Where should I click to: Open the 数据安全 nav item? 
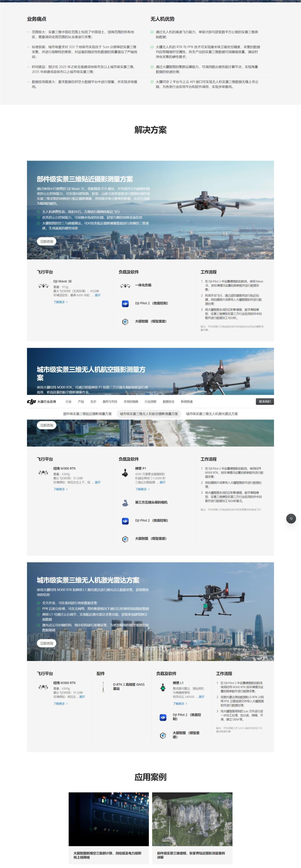click(x=169, y=402)
